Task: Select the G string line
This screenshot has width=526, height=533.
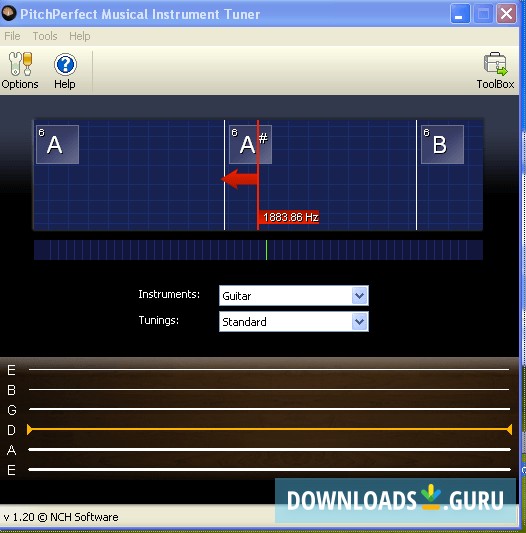Action: point(269,409)
